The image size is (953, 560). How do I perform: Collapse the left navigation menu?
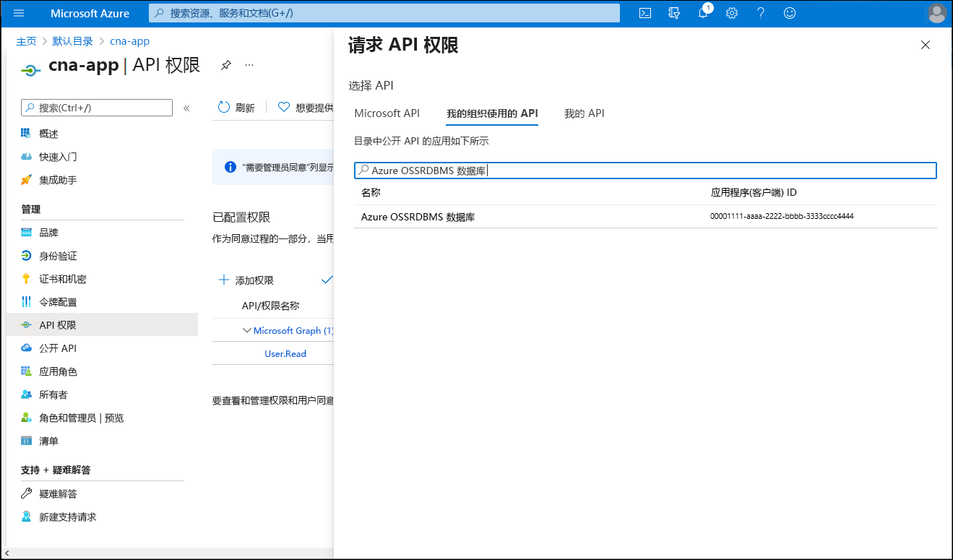click(186, 108)
